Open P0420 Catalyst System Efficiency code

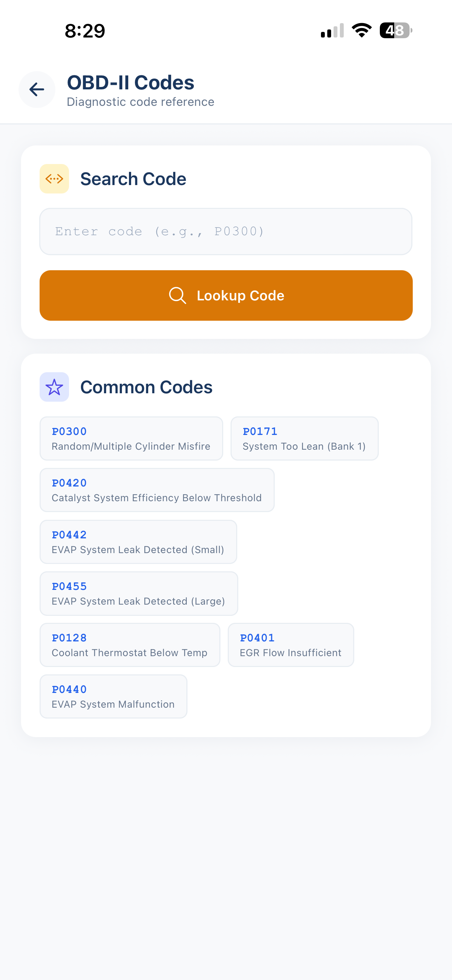(x=157, y=490)
